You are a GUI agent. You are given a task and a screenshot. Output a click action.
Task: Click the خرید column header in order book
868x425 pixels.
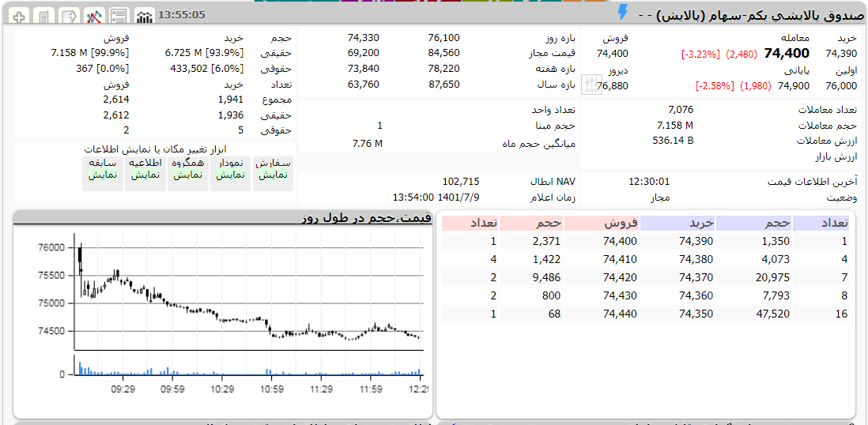click(x=678, y=223)
